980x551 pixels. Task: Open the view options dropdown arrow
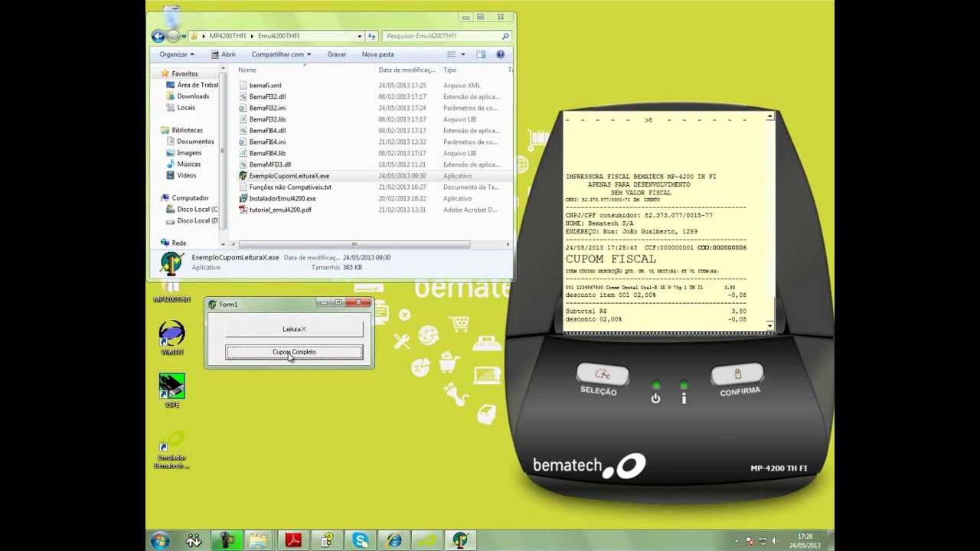tap(462, 54)
